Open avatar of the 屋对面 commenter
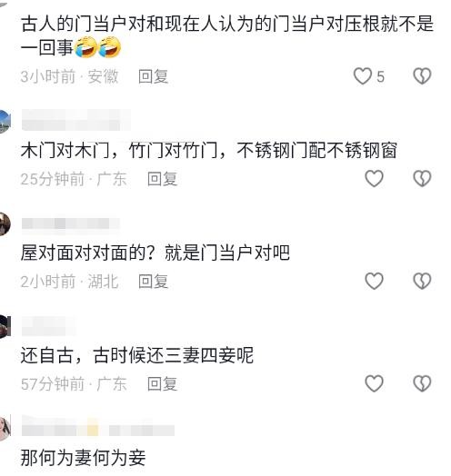The height and width of the screenshot is (476, 451). point(5,224)
